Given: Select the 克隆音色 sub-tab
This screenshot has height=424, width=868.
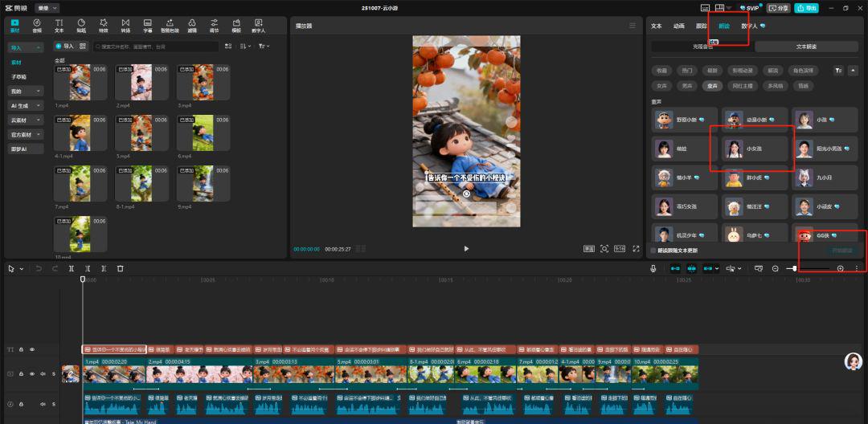Looking at the screenshot, I should click(702, 47).
